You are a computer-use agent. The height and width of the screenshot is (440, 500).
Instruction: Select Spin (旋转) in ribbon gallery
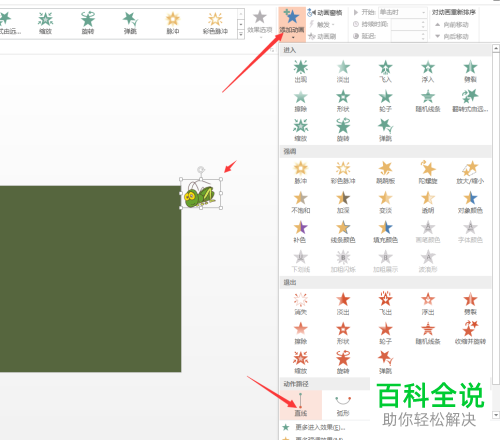[88, 23]
